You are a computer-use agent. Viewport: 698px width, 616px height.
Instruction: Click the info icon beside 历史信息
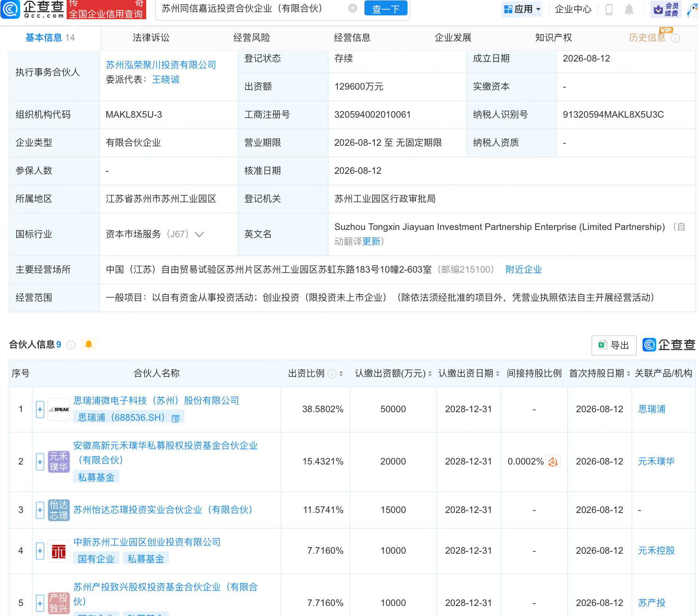coord(675,38)
